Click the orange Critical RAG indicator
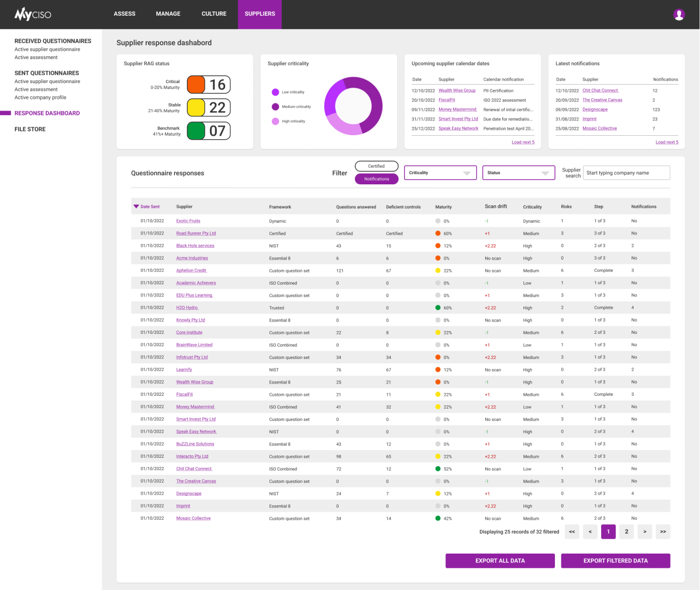Screen dimensions: 700x590 coord(196,85)
